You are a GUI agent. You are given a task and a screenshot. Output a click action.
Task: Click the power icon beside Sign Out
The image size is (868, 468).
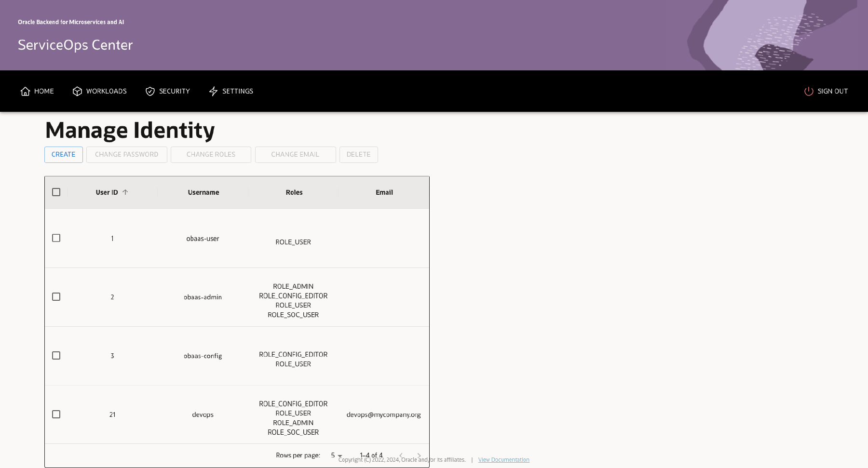click(x=808, y=91)
